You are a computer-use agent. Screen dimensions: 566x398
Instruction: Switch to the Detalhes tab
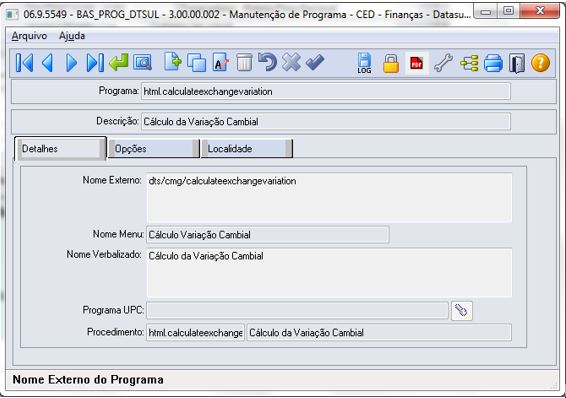[60, 149]
